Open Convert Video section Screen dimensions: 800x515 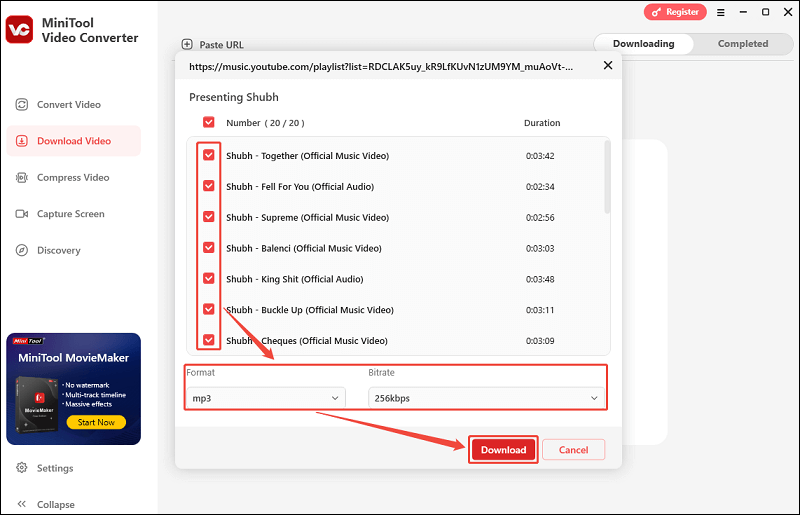click(x=73, y=105)
